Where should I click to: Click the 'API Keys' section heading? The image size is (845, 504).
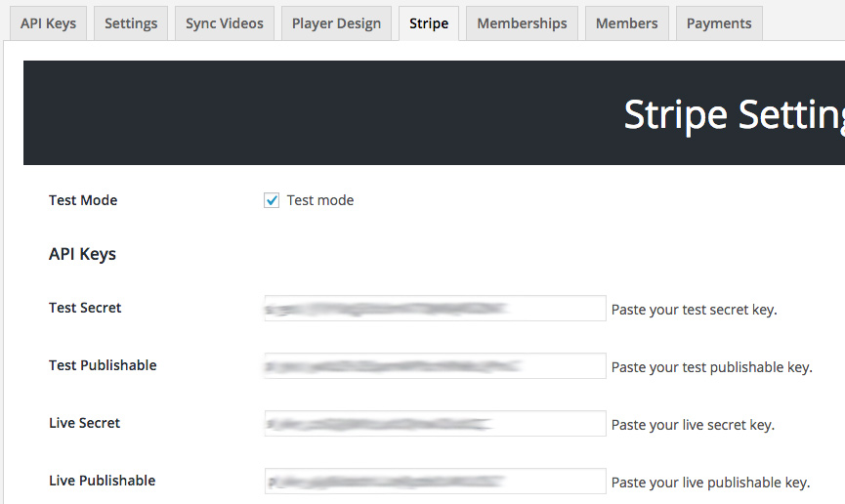pyautogui.click(x=82, y=254)
